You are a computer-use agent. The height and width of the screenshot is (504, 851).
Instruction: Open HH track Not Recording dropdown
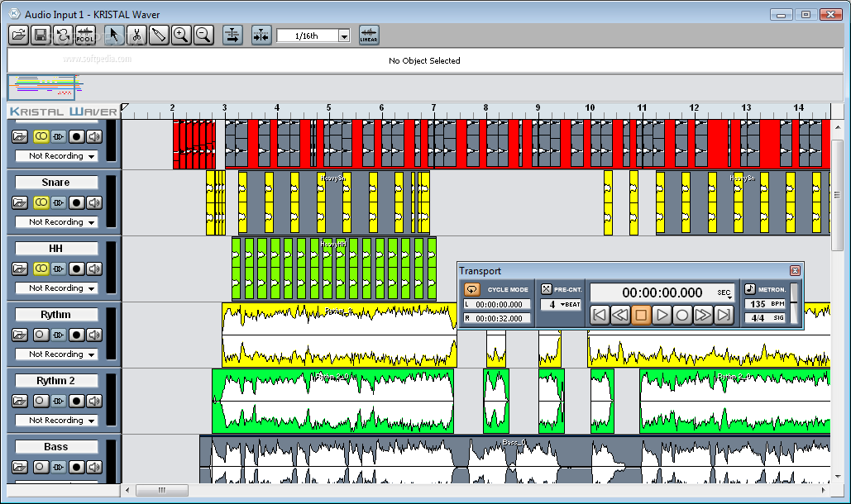click(x=56, y=288)
